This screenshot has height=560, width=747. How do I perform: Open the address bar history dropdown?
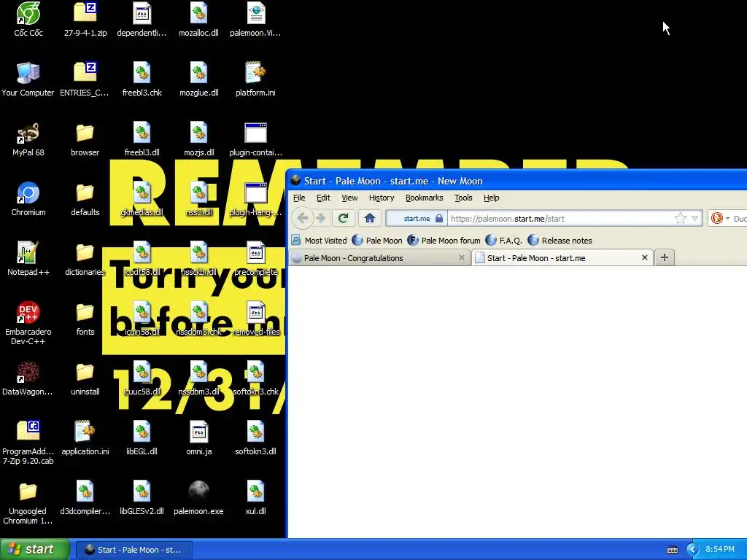pos(694,219)
